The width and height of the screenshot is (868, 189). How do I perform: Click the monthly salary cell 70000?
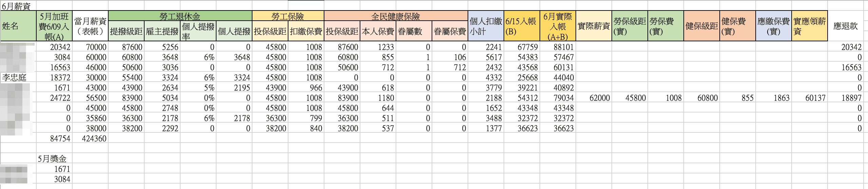90,47
